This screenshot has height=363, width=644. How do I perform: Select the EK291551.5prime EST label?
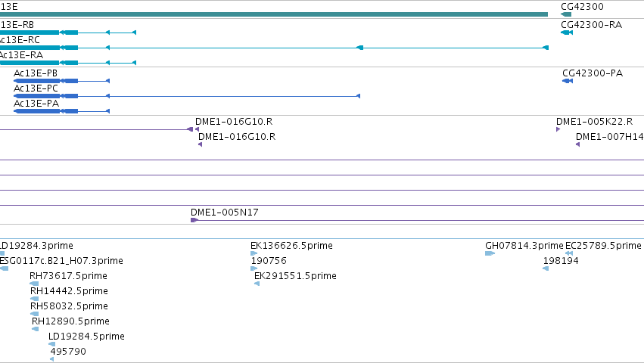[x=295, y=276]
